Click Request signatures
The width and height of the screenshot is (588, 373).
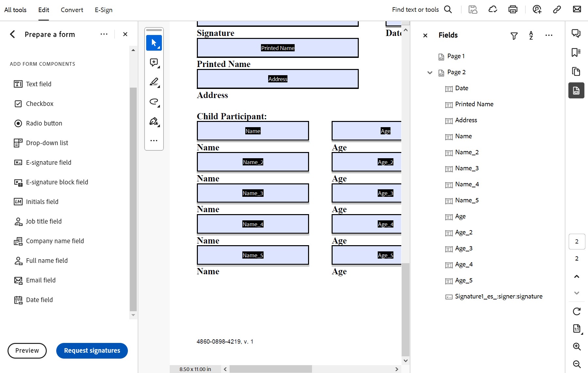coord(92,350)
